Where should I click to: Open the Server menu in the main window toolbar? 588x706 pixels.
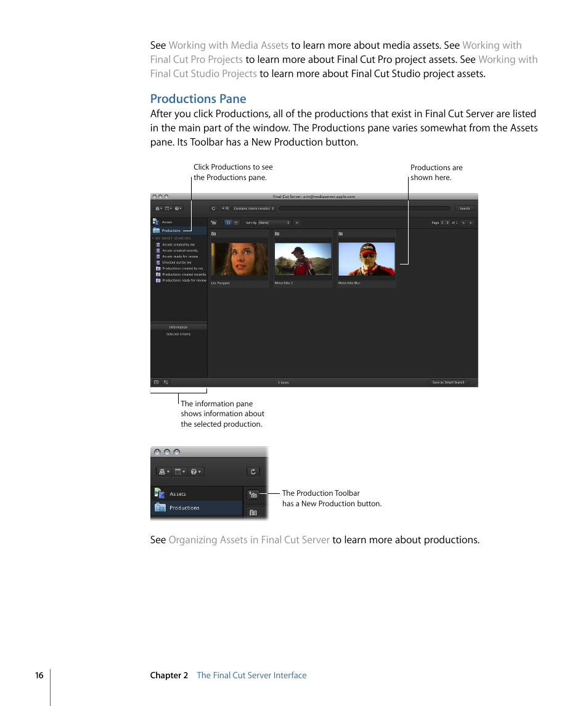[158, 208]
